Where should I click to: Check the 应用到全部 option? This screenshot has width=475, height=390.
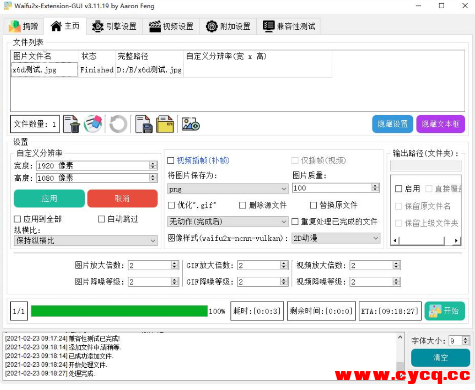point(18,219)
